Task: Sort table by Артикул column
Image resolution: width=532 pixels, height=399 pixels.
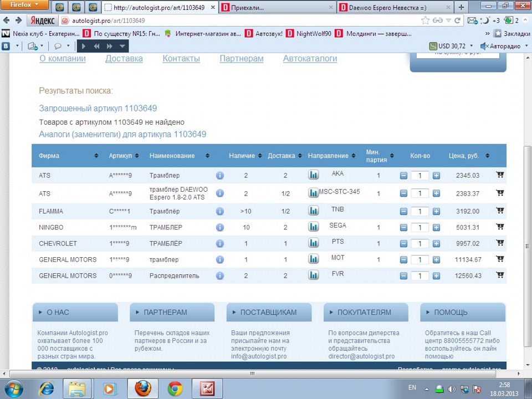Action: (137, 156)
